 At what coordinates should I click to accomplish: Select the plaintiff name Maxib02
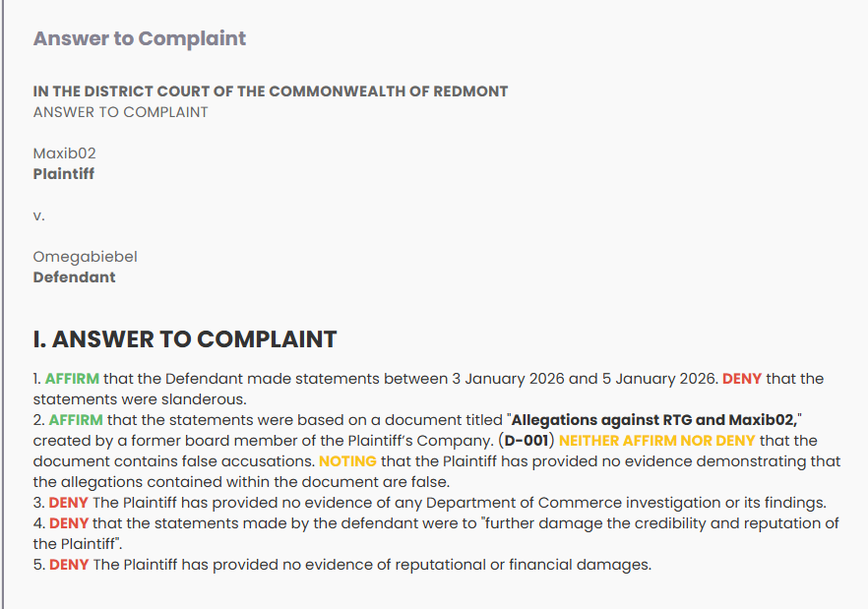point(65,153)
